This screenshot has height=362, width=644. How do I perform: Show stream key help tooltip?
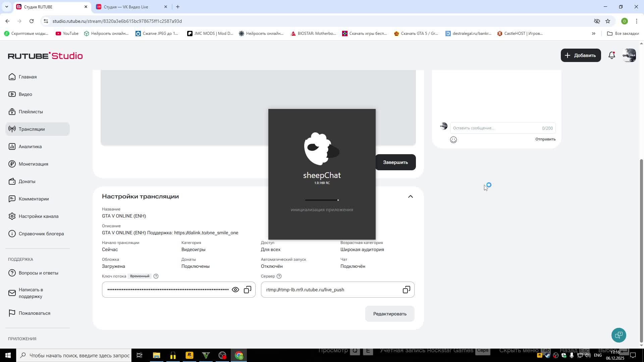click(156, 276)
